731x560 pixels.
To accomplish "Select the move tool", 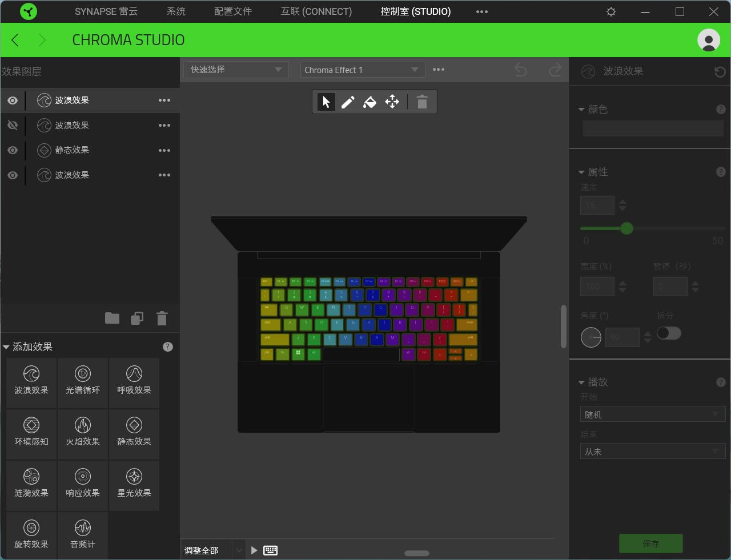I will (392, 102).
